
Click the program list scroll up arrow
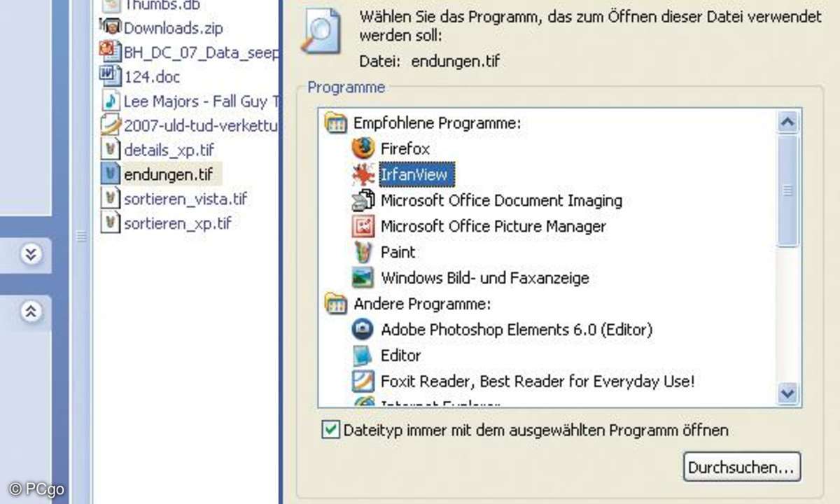pyautogui.click(x=788, y=123)
